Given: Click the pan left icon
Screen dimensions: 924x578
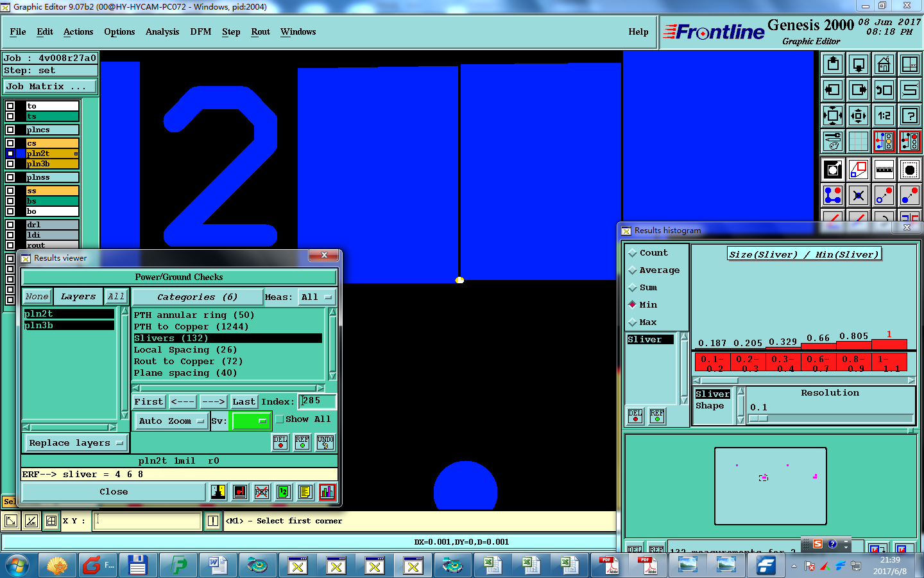Looking at the screenshot, I should click(x=833, y=90).
